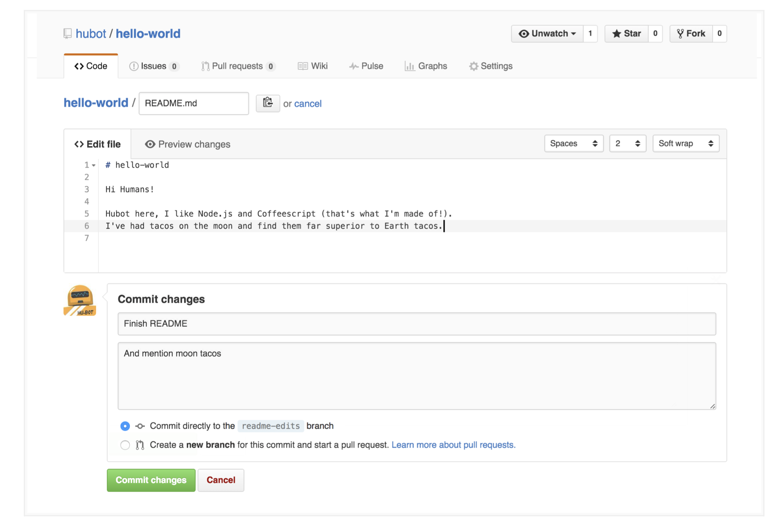Open the Issues tab

154,66
